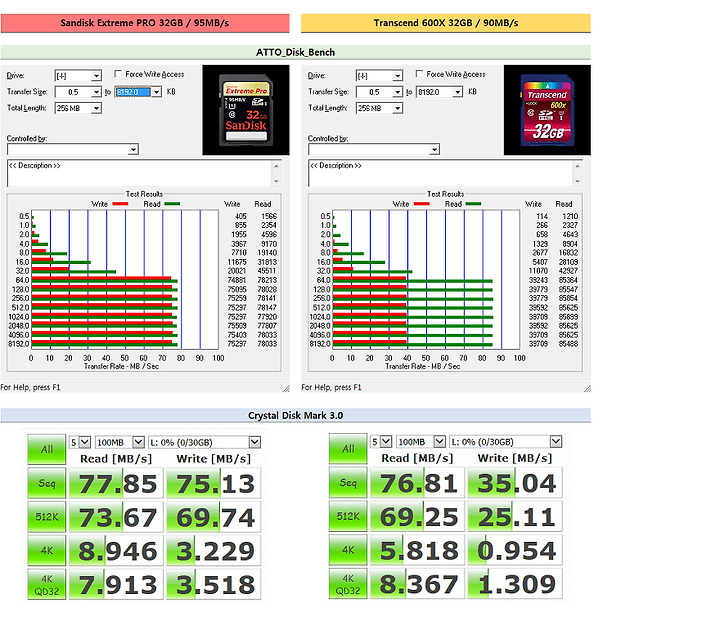Open Transfer Size 0.5 dropdown in Transcend panel
This screenshot has width=720, height=621.
click(x=398, y=92)
